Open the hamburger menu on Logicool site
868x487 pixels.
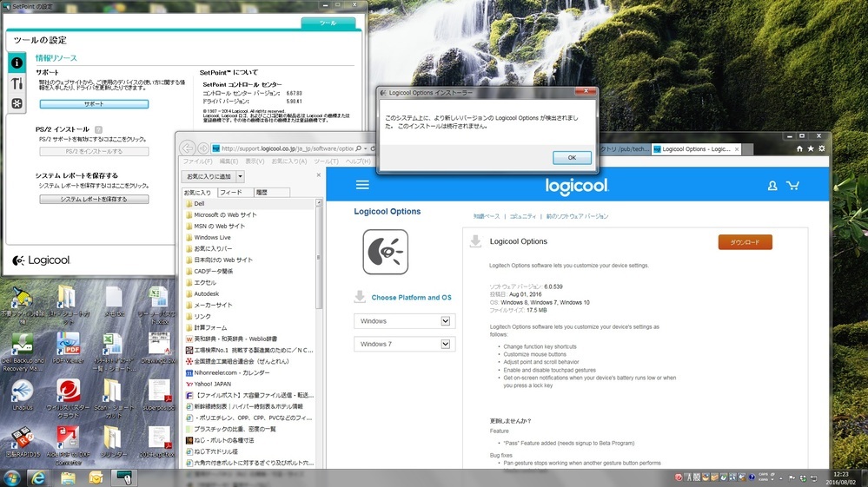(362, 185)
